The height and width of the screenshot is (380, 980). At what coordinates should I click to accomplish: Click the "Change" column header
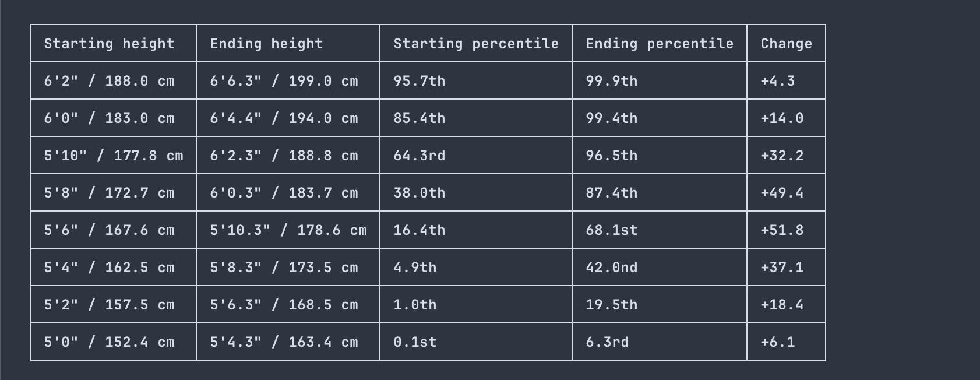(786, 44)
